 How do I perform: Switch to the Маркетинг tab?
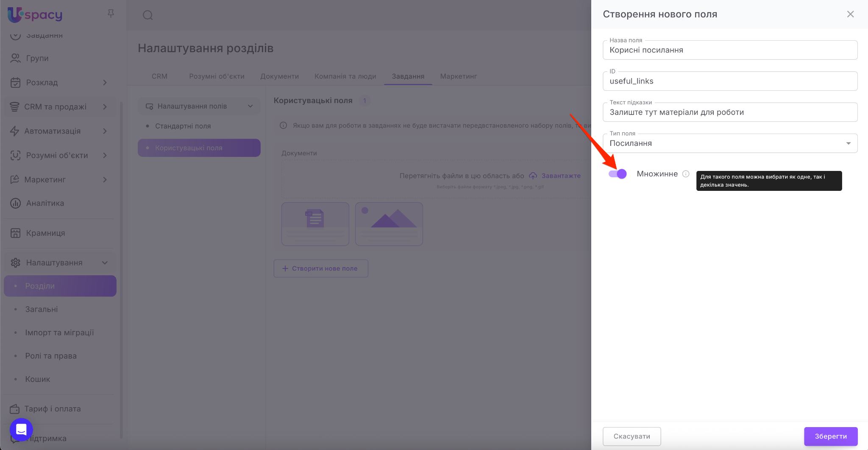(458, 76)
